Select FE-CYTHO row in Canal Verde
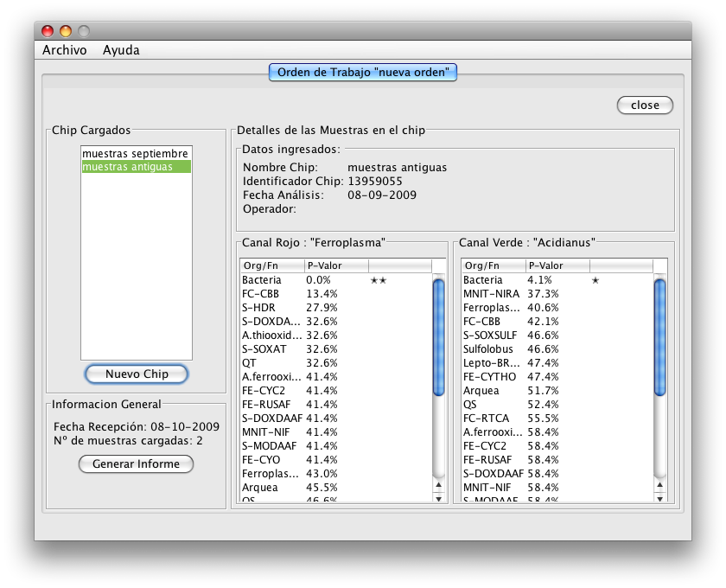The height and width of the screenshot is (588, 726). click(557, 377)
